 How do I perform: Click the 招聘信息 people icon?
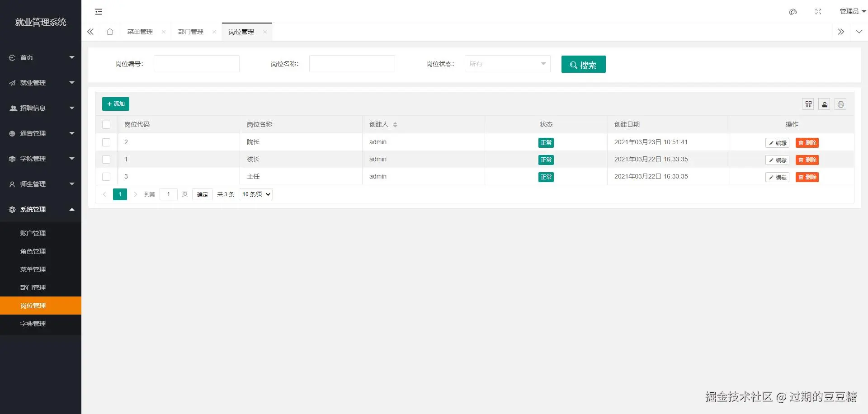(13, 108)
